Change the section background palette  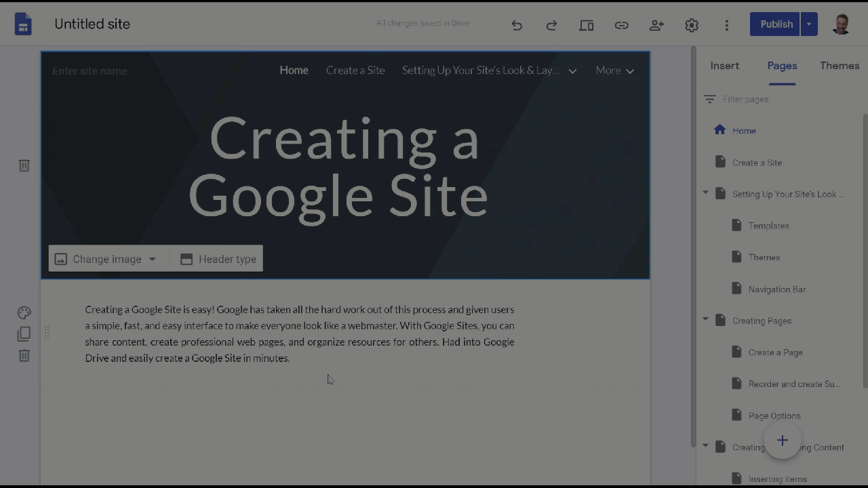coord(24,312)
